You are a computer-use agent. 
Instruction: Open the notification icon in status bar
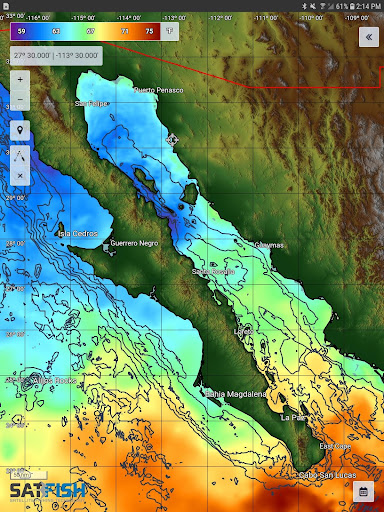pos(6,6)
